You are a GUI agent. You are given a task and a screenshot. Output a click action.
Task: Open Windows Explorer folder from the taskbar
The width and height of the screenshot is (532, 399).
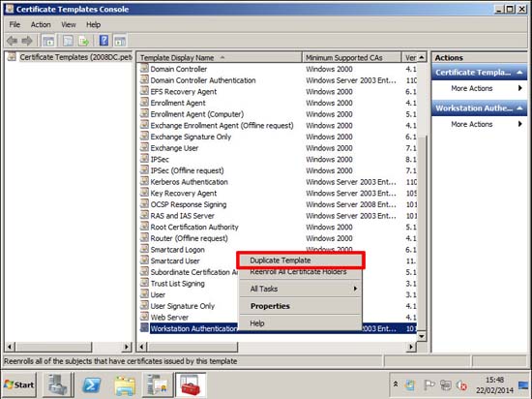point(125,385)
